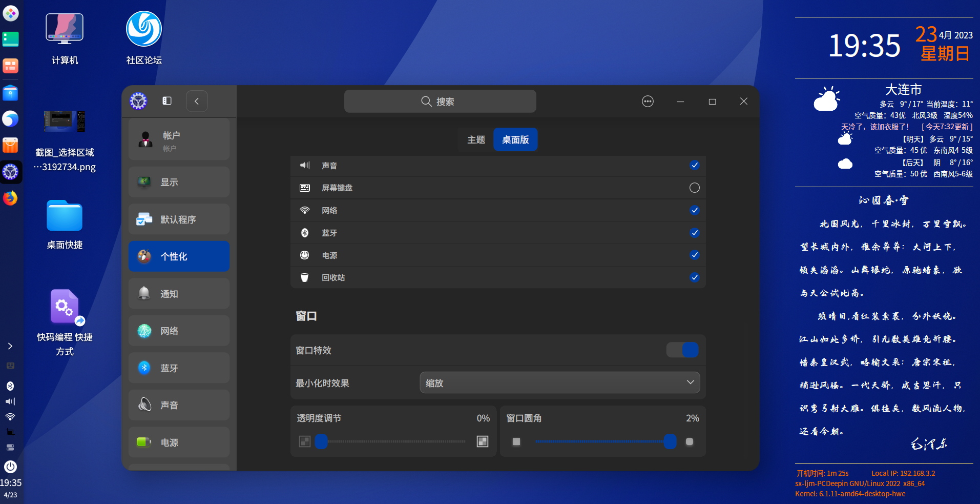Click the back chevron in the control center

click(x=197, y=101)
